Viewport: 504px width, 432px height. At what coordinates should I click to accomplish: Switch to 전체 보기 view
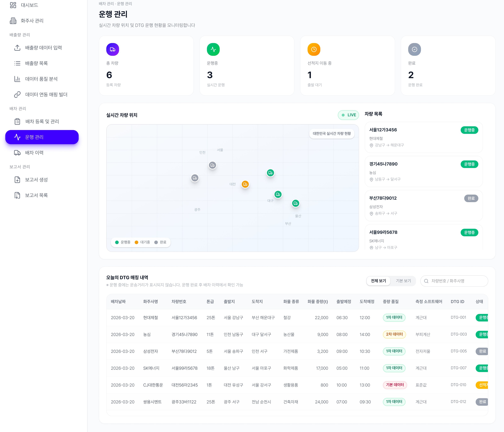(x=378, y=281)
